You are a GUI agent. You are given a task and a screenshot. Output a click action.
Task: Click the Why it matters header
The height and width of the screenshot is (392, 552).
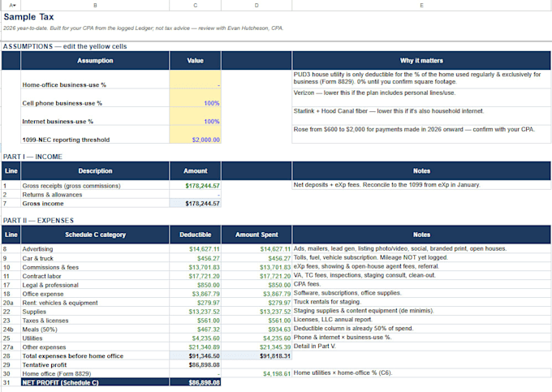[x=421, y=61]
